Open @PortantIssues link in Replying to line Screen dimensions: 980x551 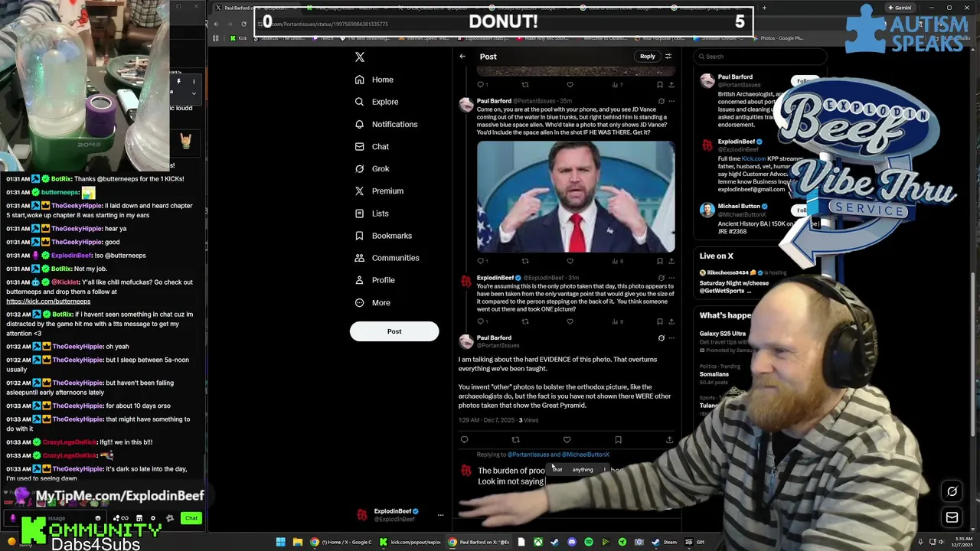tap(528, 455)
